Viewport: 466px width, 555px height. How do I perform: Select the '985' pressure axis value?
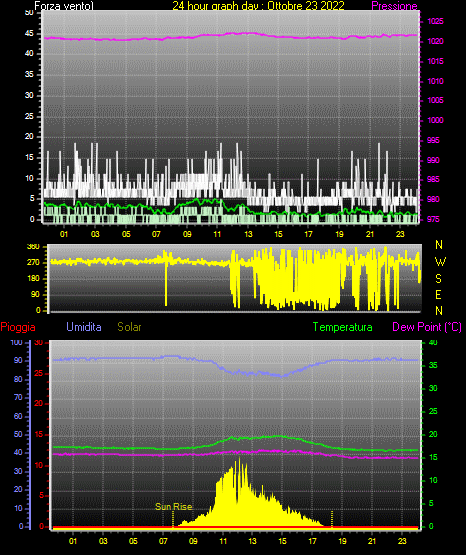pyautogui.click(x=433, y=179)
